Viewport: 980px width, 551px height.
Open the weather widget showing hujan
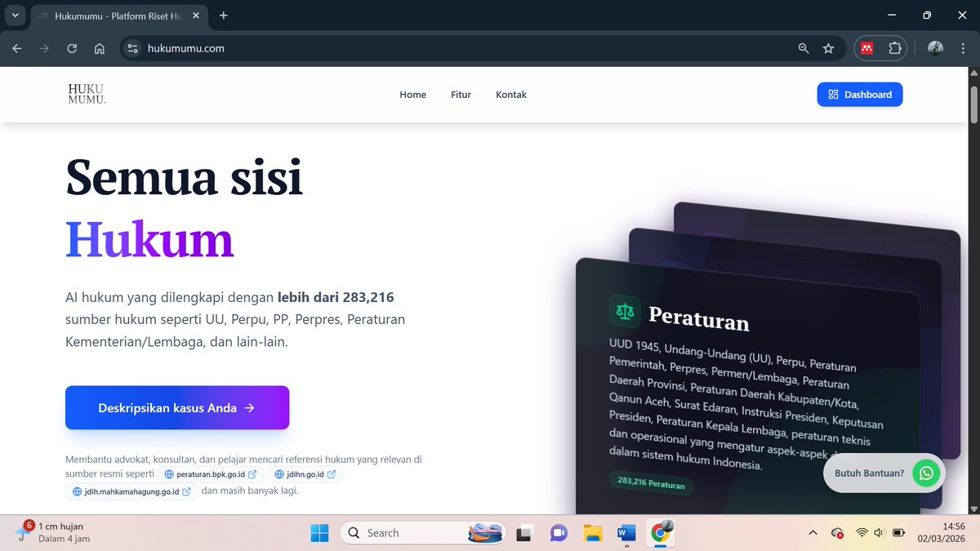coord(53,532)
